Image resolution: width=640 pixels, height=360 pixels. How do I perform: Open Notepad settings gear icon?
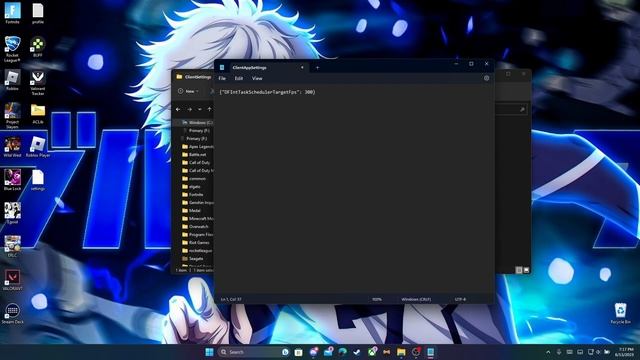[486, 78]
